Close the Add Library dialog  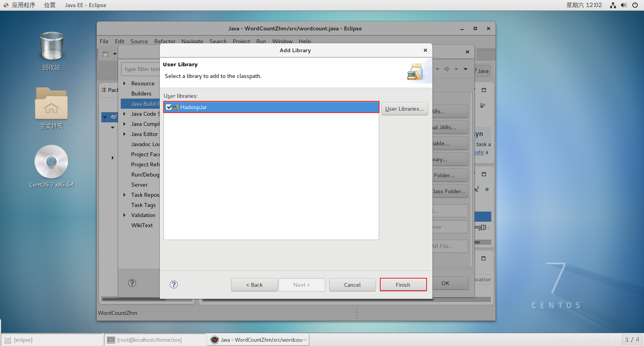click(x=425, y=50)
